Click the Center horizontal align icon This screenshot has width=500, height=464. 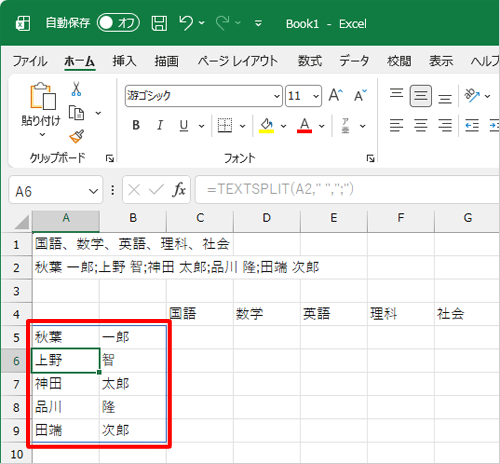[420, 126]
